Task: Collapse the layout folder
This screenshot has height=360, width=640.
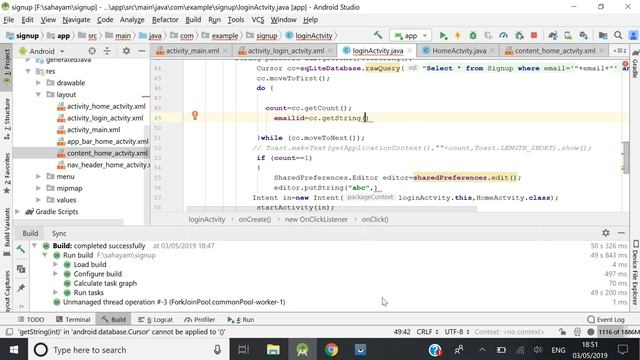Action: click(38, 94)
